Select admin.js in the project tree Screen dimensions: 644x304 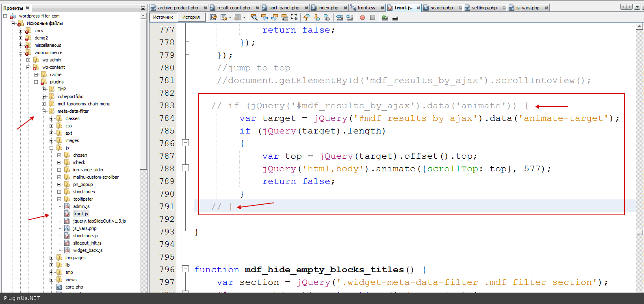pyautogui.click(x=81, y=206)
